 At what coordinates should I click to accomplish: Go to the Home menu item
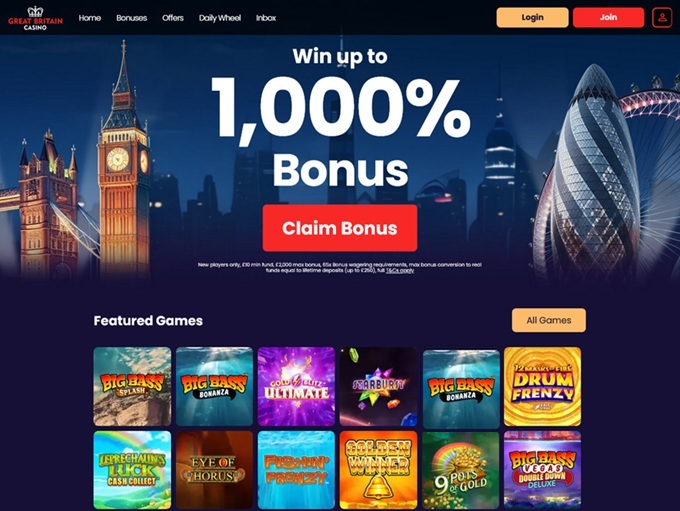point(90,18)
